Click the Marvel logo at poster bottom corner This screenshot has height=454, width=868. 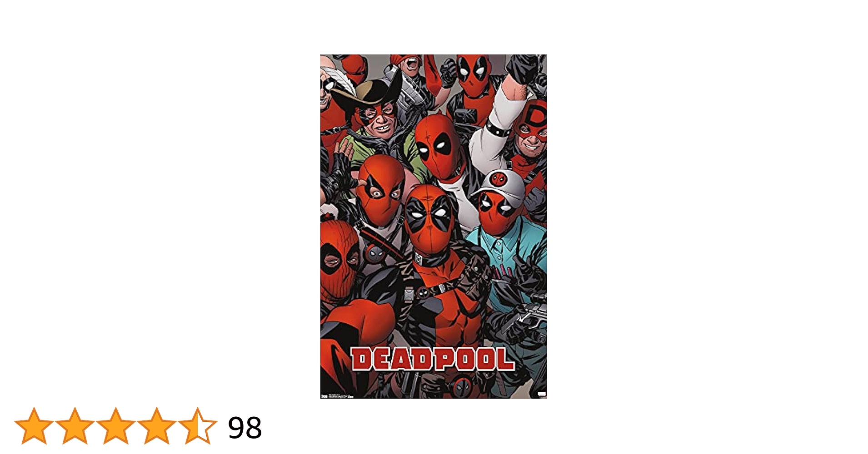pyautogui.click(x=542, y=394)
